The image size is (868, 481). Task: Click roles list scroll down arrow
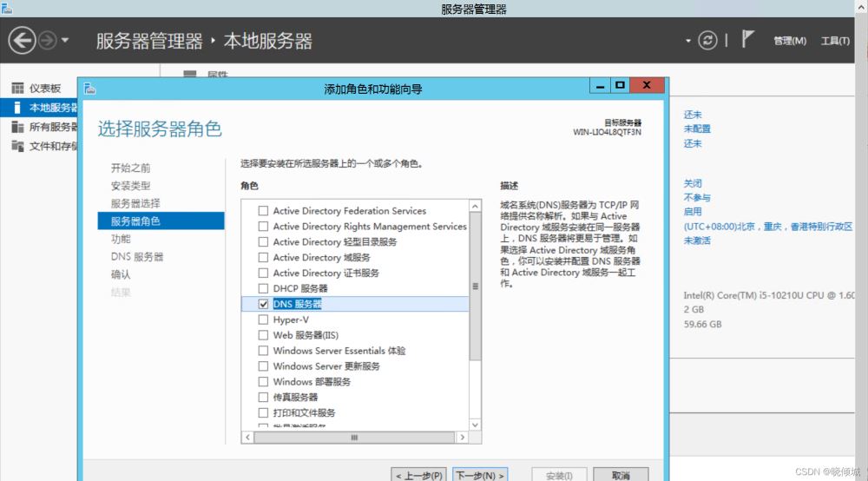pyautogui.click(x=475, y=425)
